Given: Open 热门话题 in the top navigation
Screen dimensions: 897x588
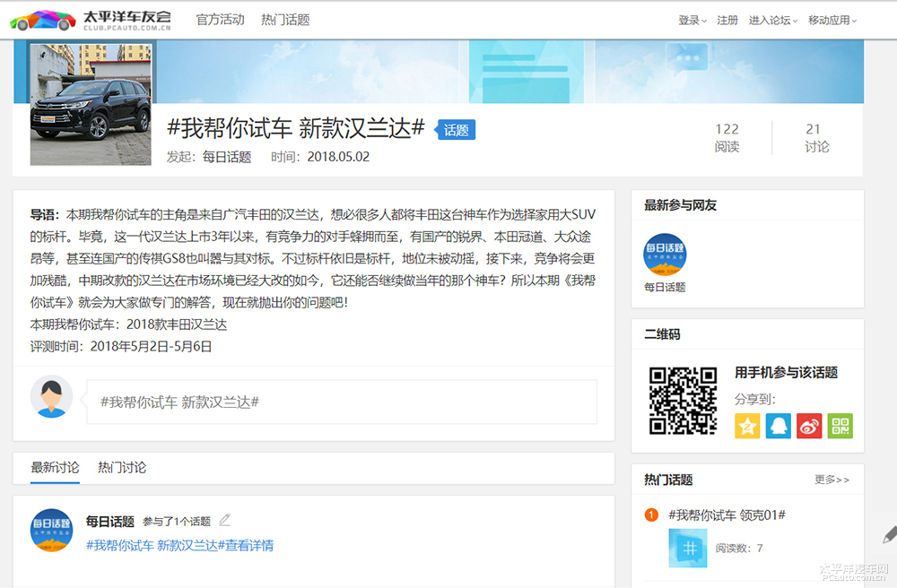Looking at the screenshot, I should pos(285,20).
